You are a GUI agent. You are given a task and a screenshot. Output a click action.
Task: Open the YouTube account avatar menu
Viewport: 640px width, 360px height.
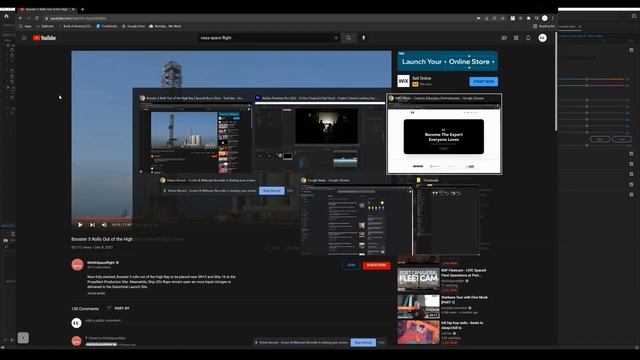tap(542, 38)
